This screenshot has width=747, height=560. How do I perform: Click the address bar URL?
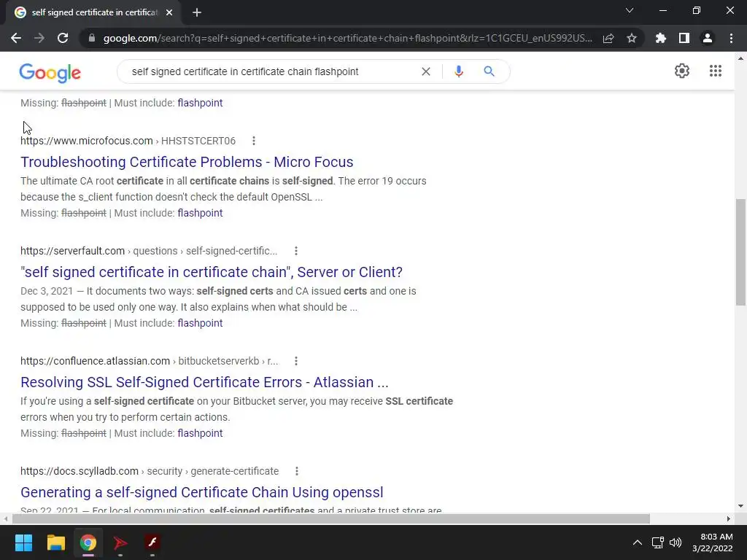pyautogui.click(x=348, y=38)
